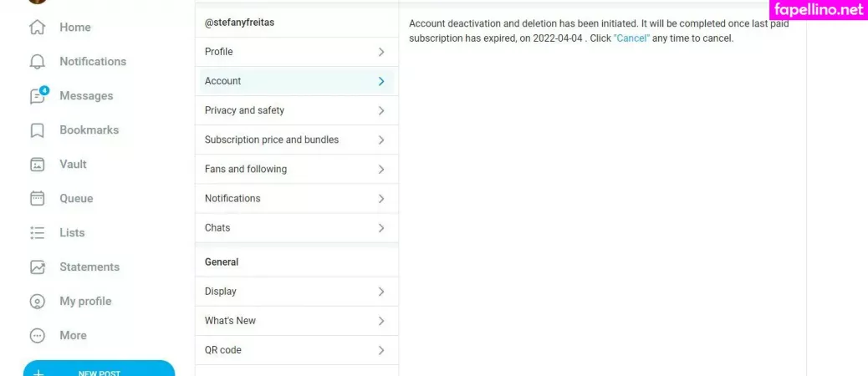868x376 pixels.
Task: Expand the Profile settings chevron
Action: (380, 52)
